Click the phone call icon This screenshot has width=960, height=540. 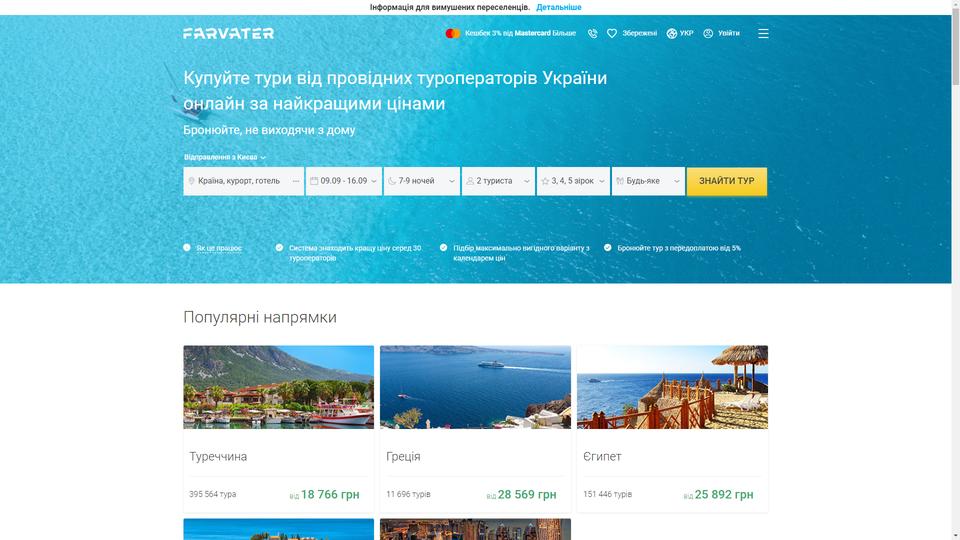(592, 34)
